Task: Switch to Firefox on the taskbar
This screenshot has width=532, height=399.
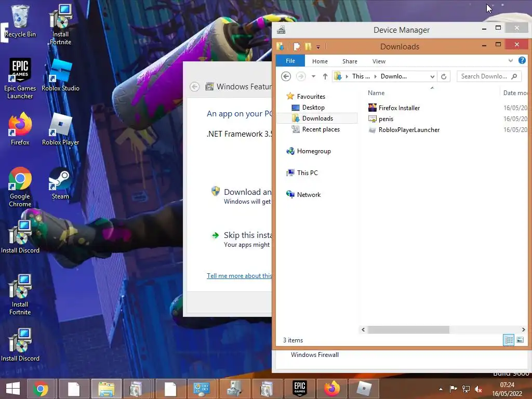Action: [332, 389]
